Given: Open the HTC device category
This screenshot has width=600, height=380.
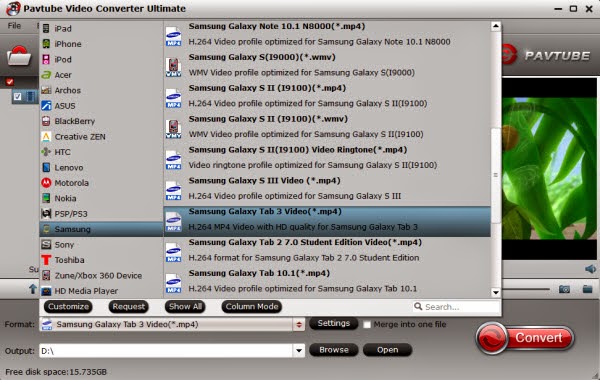Looking at the screenshot, I should pyautogui.click(x=101, y=152).
